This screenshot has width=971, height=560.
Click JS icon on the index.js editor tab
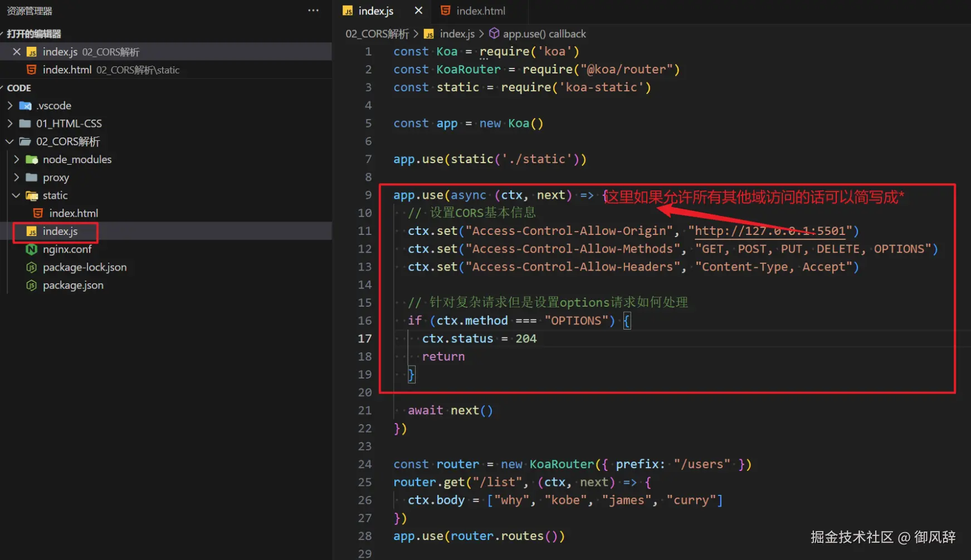click(x=348, y=11)
